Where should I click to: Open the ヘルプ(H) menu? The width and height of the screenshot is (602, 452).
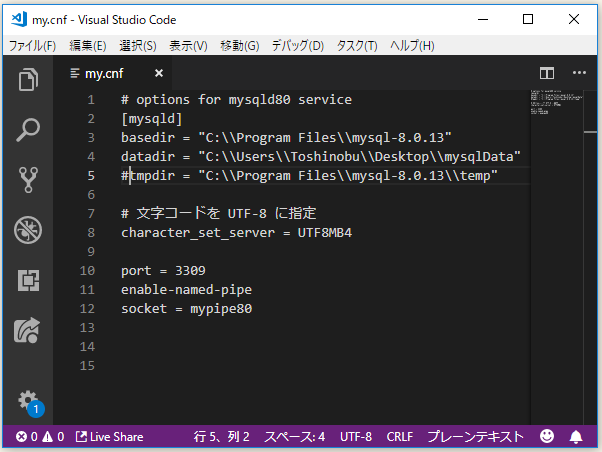pos(412,46)
